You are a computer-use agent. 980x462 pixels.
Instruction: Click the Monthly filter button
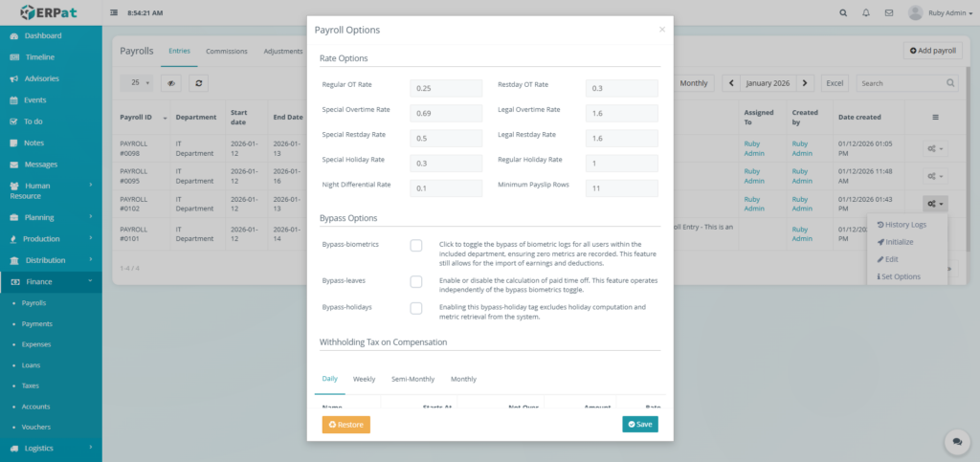coord(693,83)
